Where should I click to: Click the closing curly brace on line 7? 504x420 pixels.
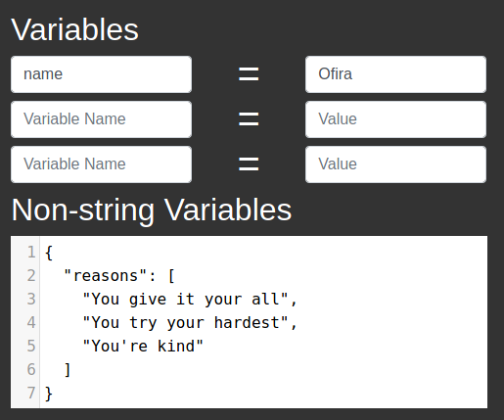tap(49, 394)
